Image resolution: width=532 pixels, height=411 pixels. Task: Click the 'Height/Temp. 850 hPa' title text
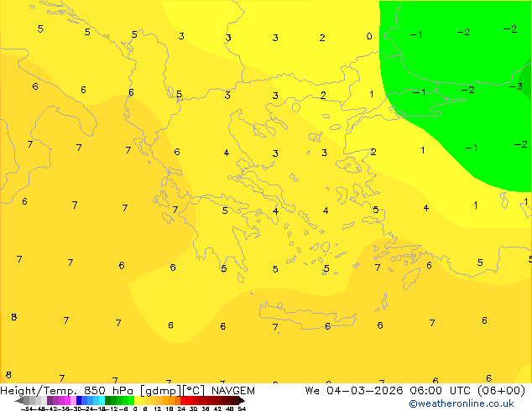click(66, 391)
